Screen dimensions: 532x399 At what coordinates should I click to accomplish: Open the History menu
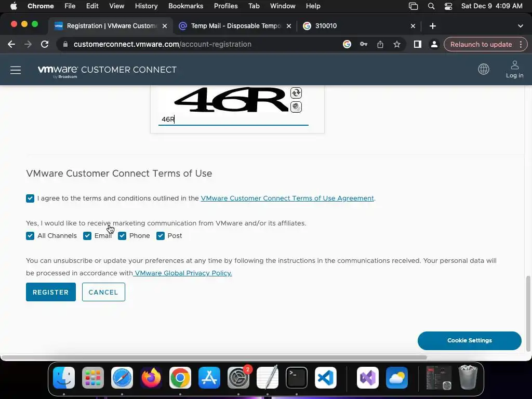(x=146, y=6)
